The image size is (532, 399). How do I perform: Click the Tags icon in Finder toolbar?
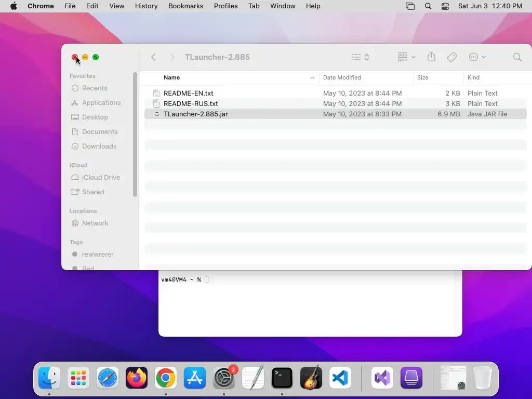[451, 57]
